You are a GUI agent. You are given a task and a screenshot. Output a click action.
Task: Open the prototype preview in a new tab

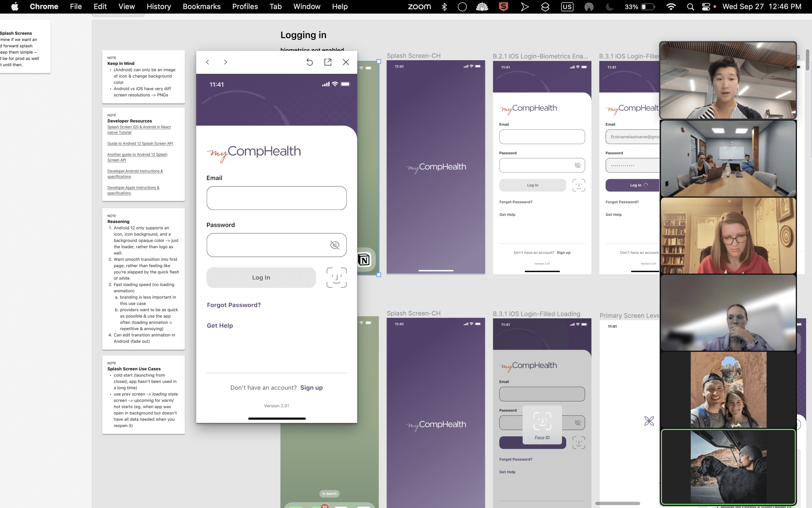pos(328,62)
